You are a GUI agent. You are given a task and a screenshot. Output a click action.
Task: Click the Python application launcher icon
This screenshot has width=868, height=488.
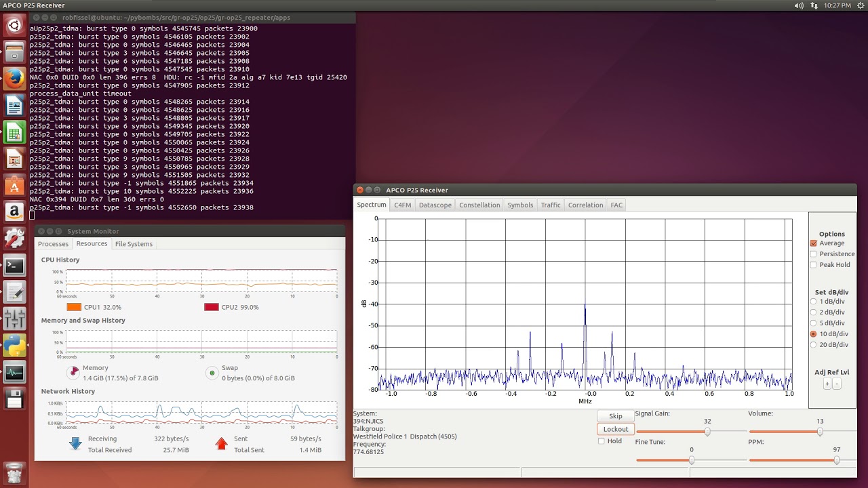[x=14, y=345]
